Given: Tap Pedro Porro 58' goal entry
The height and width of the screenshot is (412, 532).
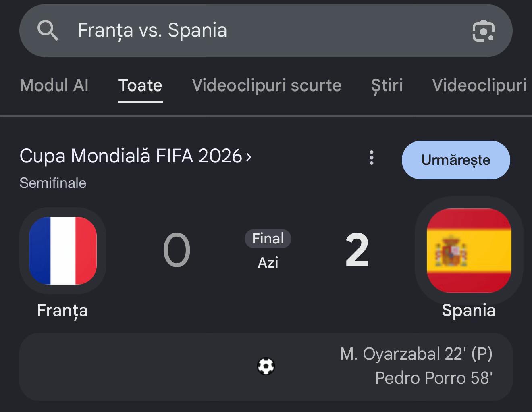Looking at the screenshot, I should pos(434,378).
